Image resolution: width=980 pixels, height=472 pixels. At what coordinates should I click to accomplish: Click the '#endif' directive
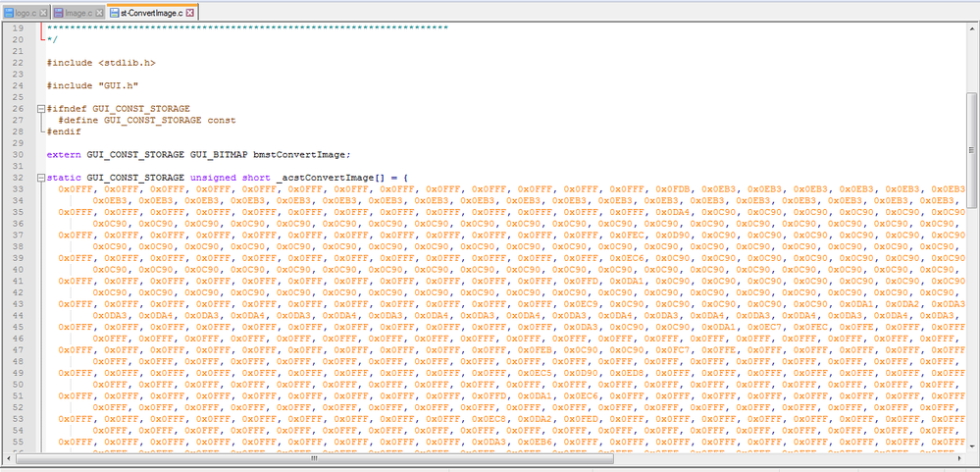click(64, 131)
